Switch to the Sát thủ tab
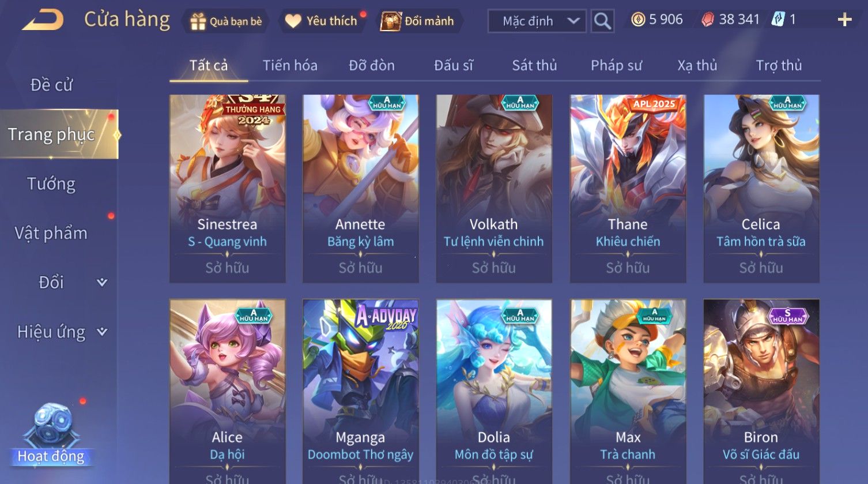The image size is (868, 484). pos(534,65)
